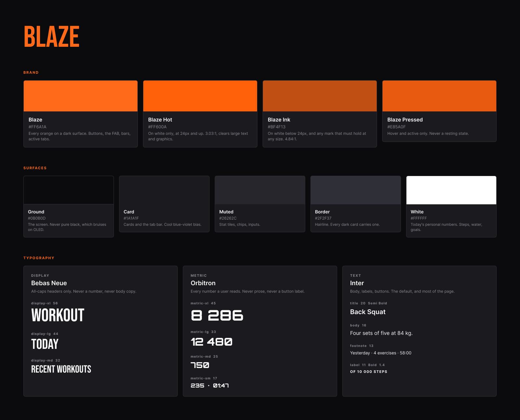Image resolution: width=520 pixels, height=420 pixels.
Task: Click the Back Squat title sample
Action: click(x=368, y=312)
